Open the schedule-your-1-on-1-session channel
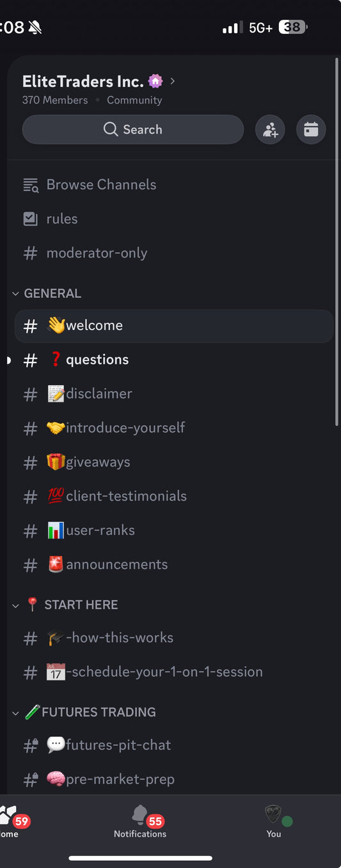The image size is (341, 868). pos(174,672)
